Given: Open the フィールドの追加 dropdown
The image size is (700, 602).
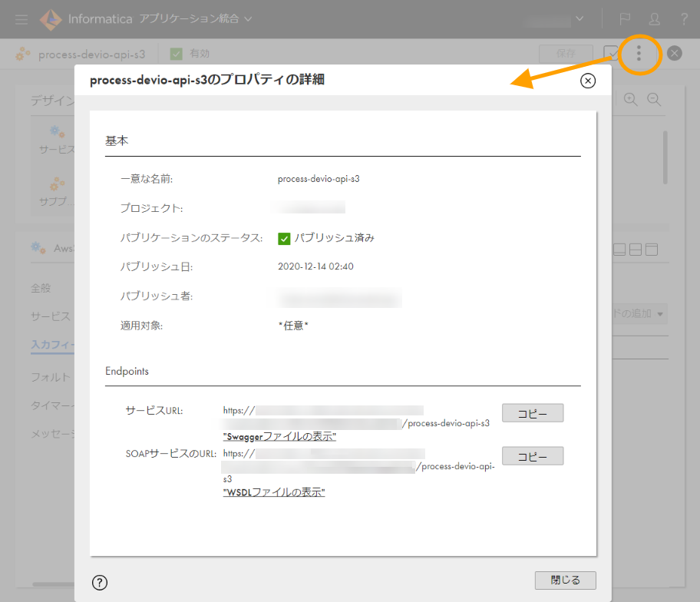Looking at the screenshot, I should pyautogui.click(x=643, y=313).
